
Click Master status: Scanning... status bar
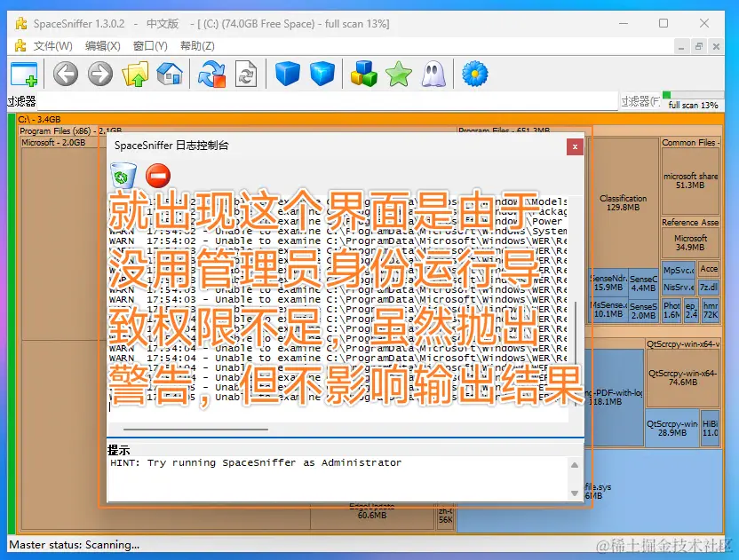75,545
